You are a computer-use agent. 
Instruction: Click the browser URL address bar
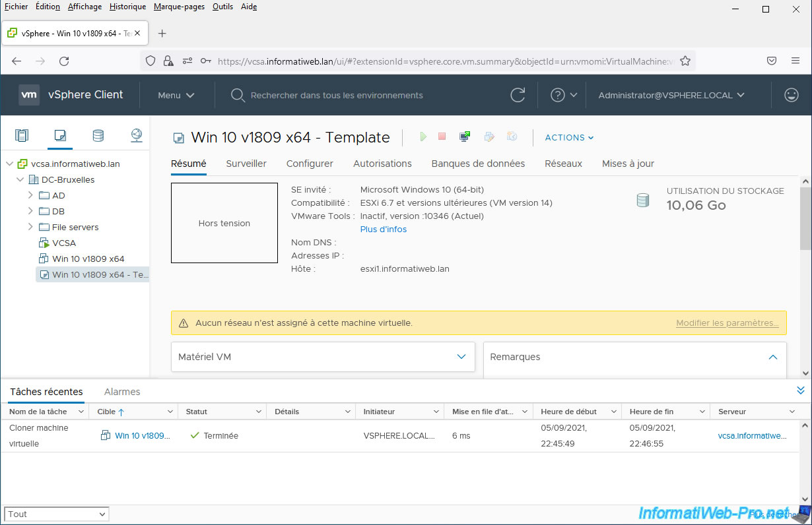(446, 61)
